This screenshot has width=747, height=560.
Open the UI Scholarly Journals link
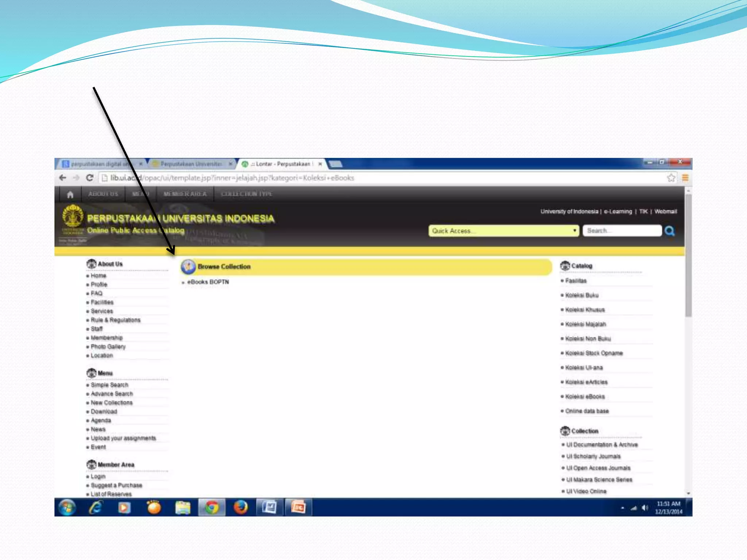coord(593,456)
